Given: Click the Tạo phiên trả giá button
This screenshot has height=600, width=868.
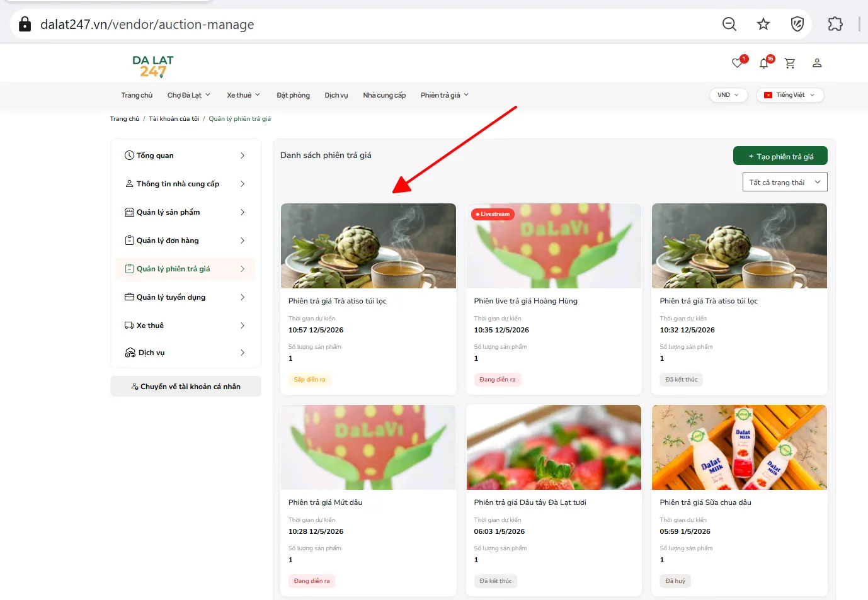Looking at the screenshot, I should 780,156.
